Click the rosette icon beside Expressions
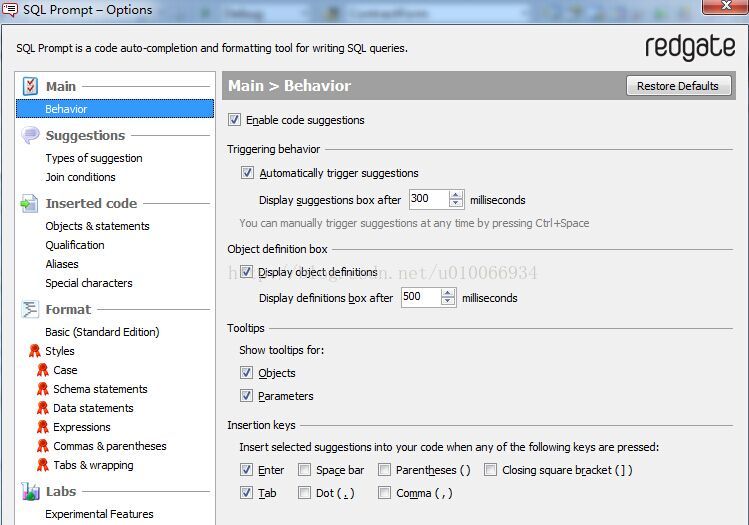This screenshot has height=525, width=749. click(43, 427)
